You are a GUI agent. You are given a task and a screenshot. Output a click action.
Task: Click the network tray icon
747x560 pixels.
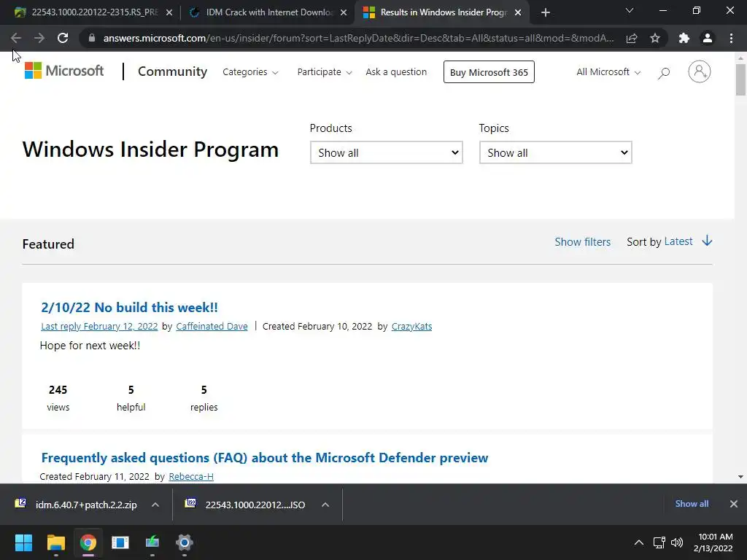(x=659, y=542)
